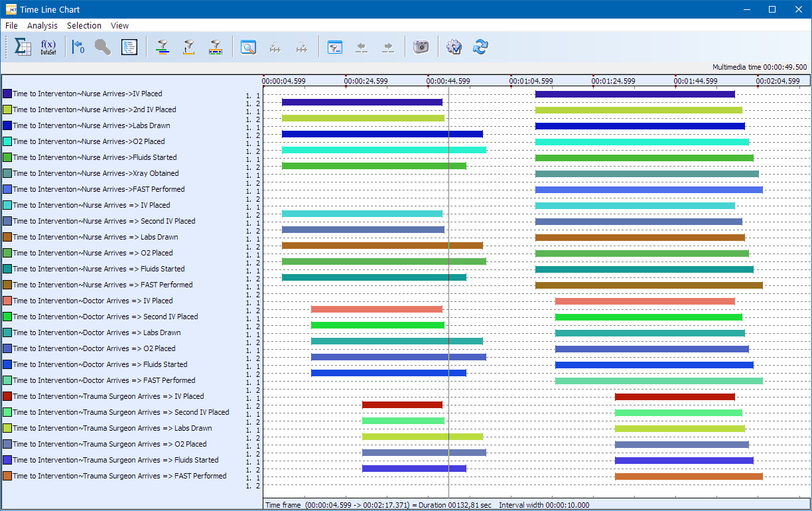Screen dimensions: 812x511
Task: Select 'Doctor Arrives => O2 Placed' label
Action: coord(94,348)
